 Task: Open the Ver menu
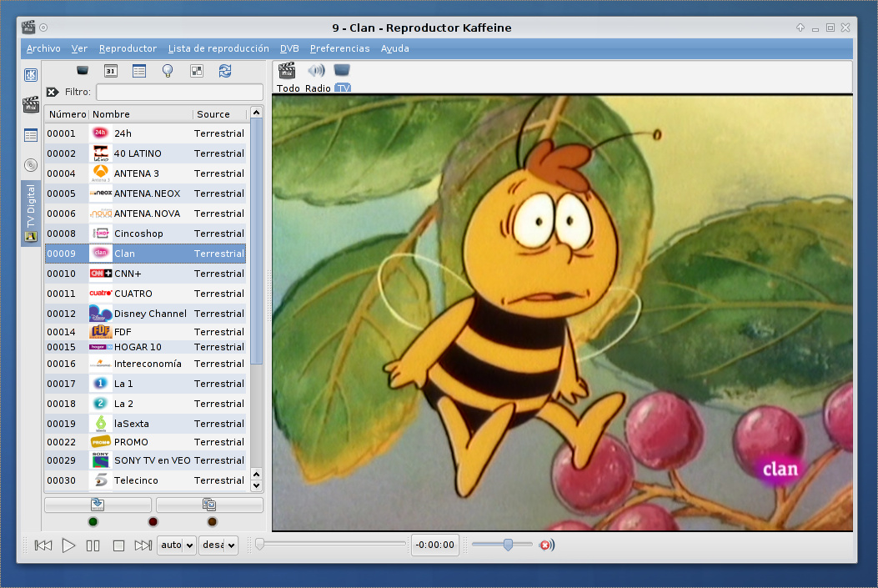coord(79,48)
